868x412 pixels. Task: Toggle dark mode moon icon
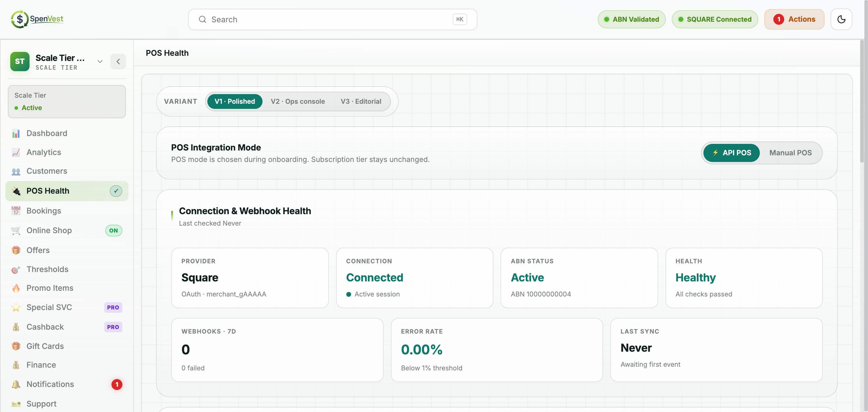click(841, 19)
